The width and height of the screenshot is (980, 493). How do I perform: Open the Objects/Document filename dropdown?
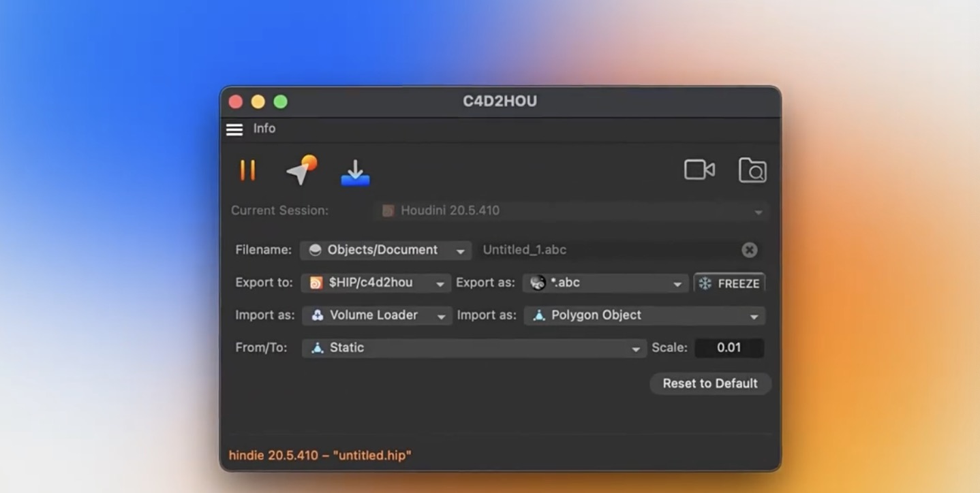click(x=386, y=250)
